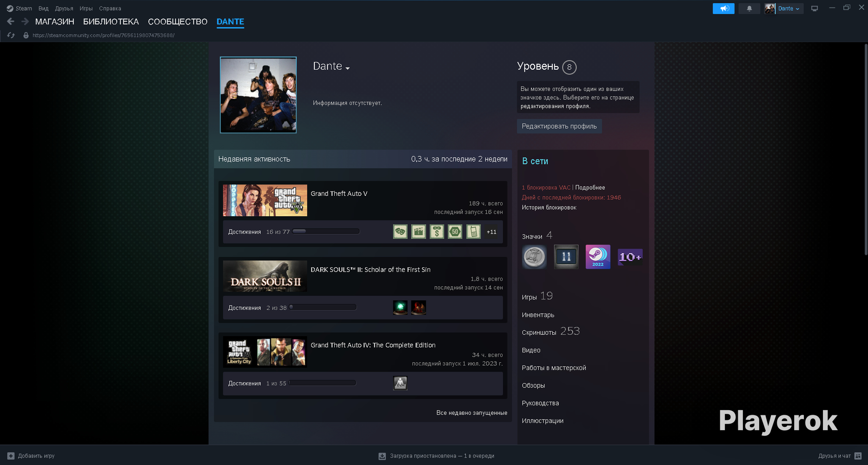The height and width of the screenshot is (465, 868).
Task: Switch to Big Picture mode icon
Action: [x=815, y=8]
